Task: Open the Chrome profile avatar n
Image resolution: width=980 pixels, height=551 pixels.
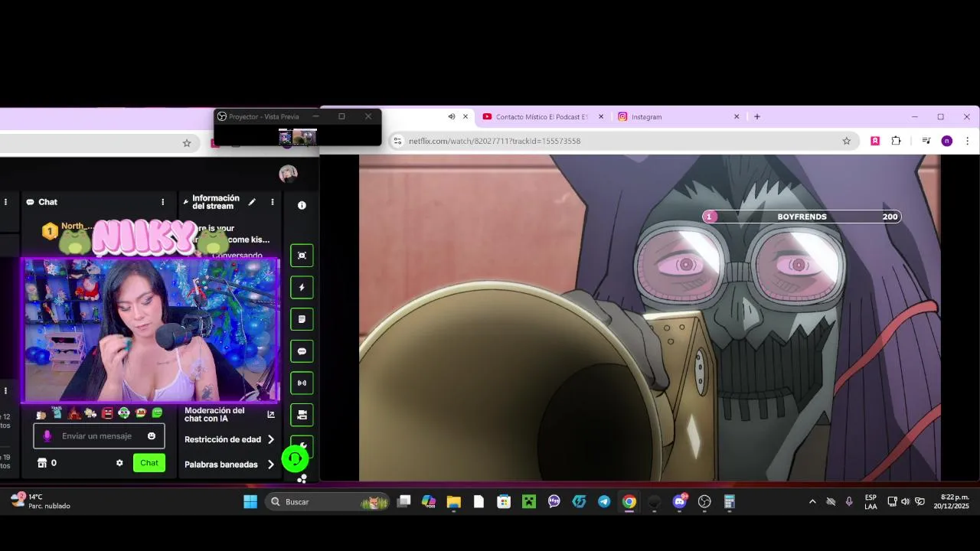Action: [947, 141]
